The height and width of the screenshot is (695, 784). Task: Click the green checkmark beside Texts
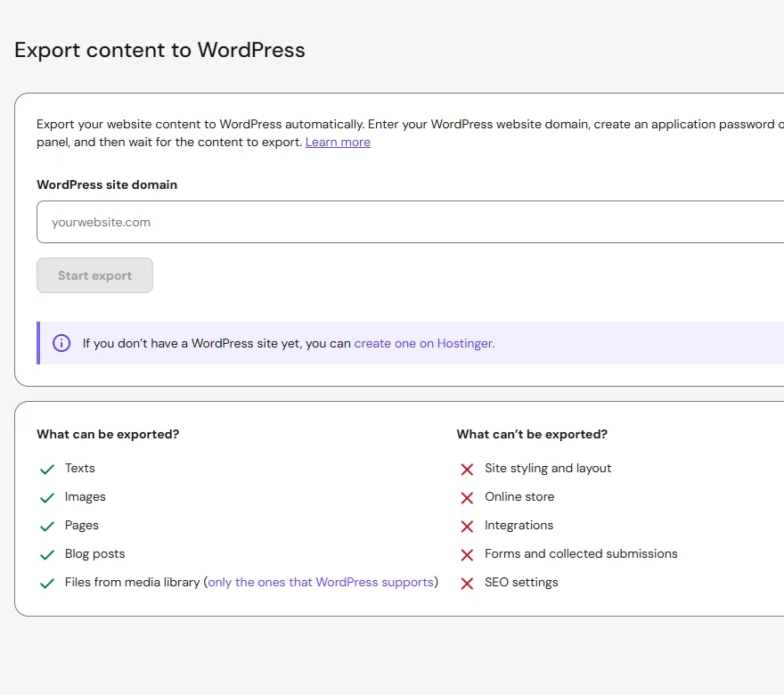tap(47, 469)
